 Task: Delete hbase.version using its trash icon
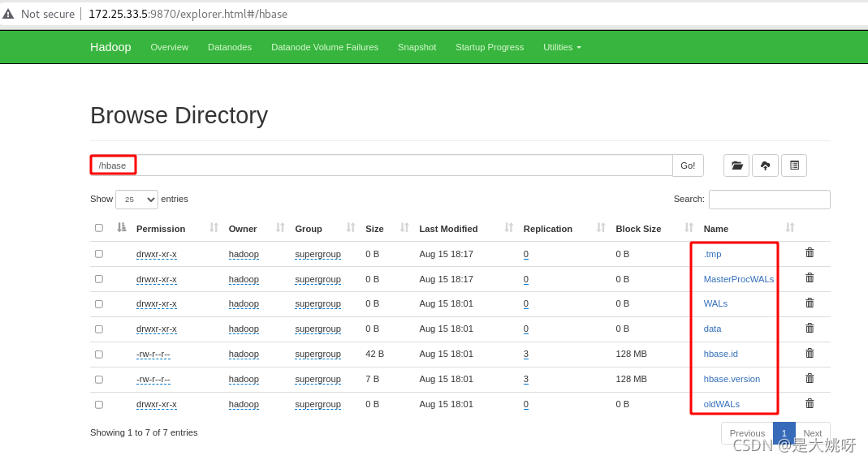[810, 378]
